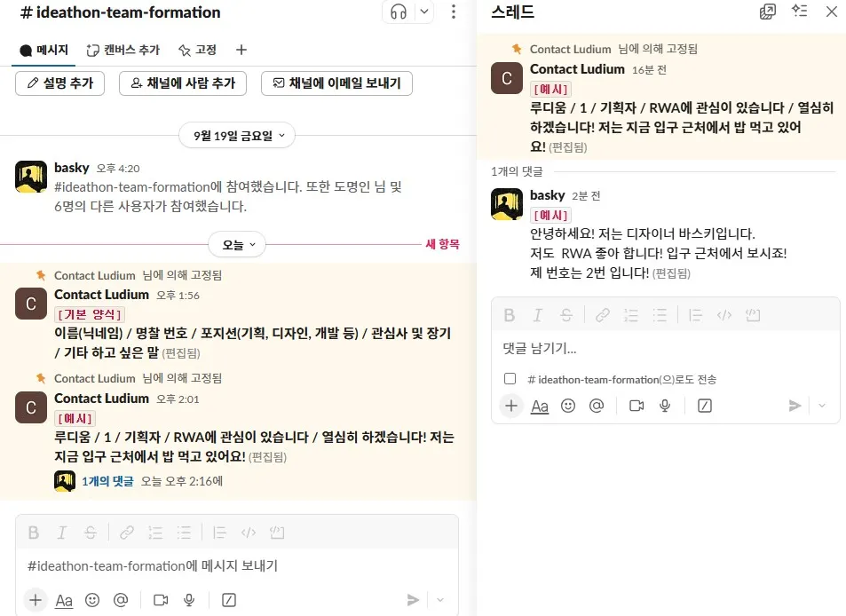Open the channel's three-dot more menu
The width and height of the screenshot is (846, 616).
(x=454, y=12)
